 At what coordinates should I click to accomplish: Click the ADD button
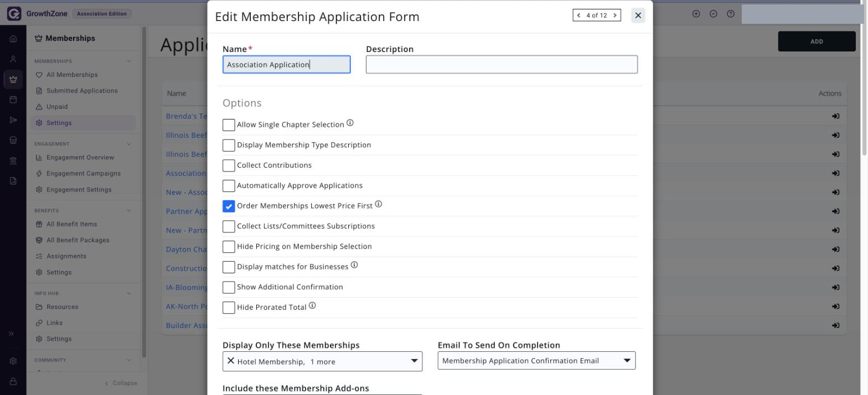817,41
